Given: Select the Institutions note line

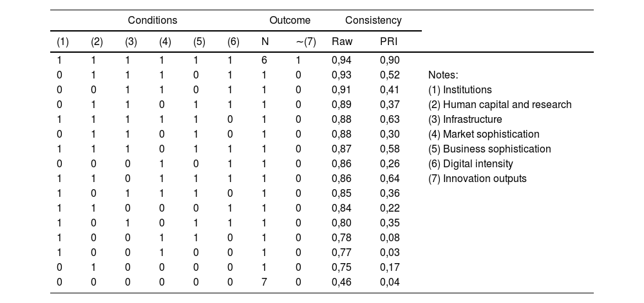Looking at the screenshot, I should (460, 90).
